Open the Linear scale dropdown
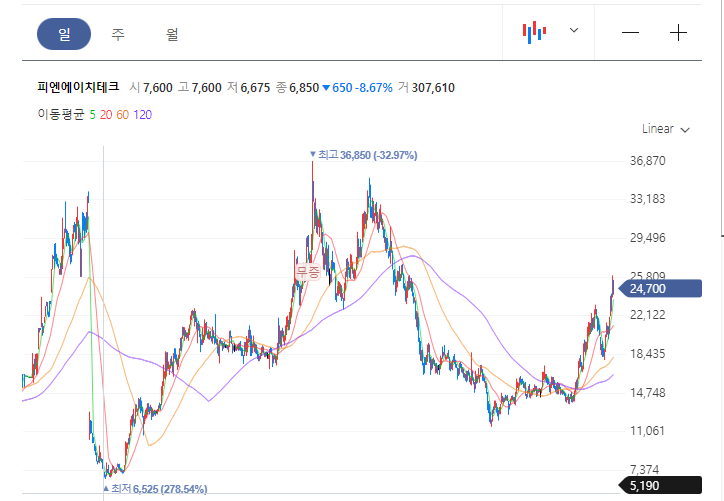 click(x=665, y=129)
